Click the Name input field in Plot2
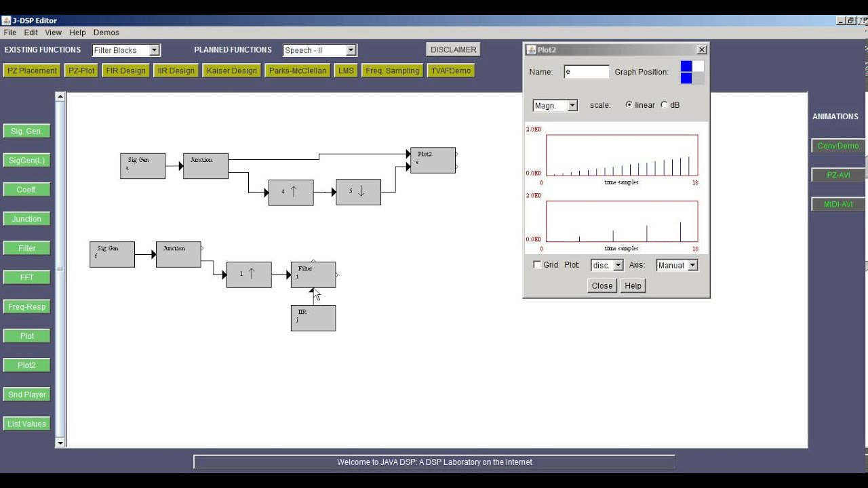868x488 pixels. [587, 71]
